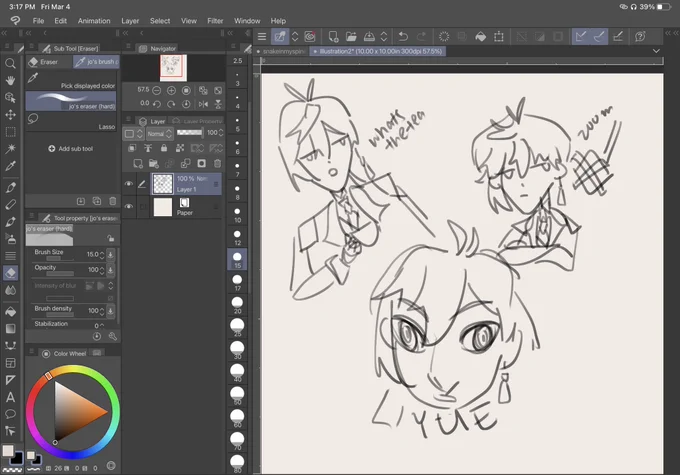This screenshot has width=680, height=475.
Task: Adjust Opacity stepper arrows in Tool property
Action: 102,270
